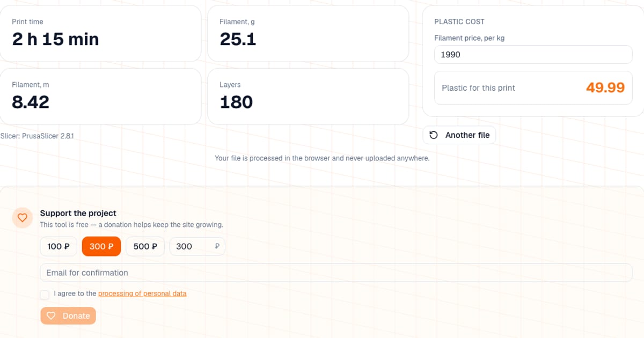Choose the 300 ₽ donation amount
The image size is (644, 338).
(x=101, y=246)
